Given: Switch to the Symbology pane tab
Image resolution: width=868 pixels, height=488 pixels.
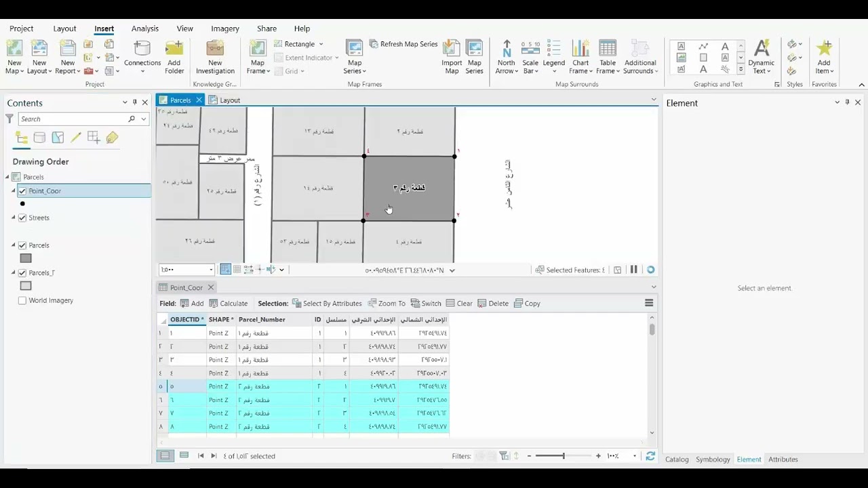Looking at the screenshot, I should (x=713, y=460).
